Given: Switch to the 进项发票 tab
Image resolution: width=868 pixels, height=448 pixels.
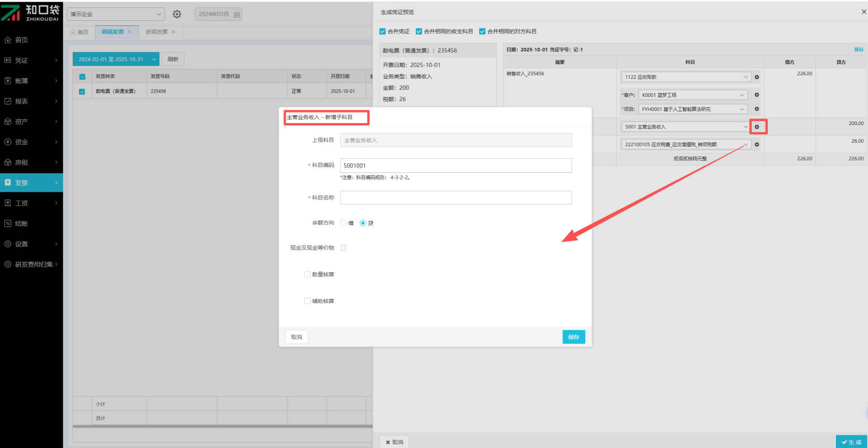Looking at the screenshot, I should (156, 32).
